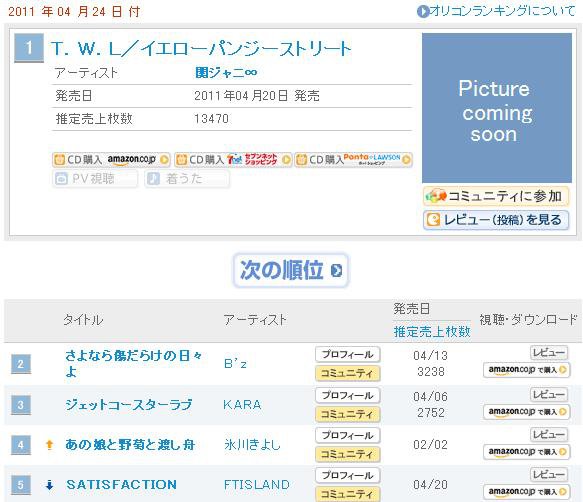
Task: Open レビュー for B'z row
Action: click(549, 353)
